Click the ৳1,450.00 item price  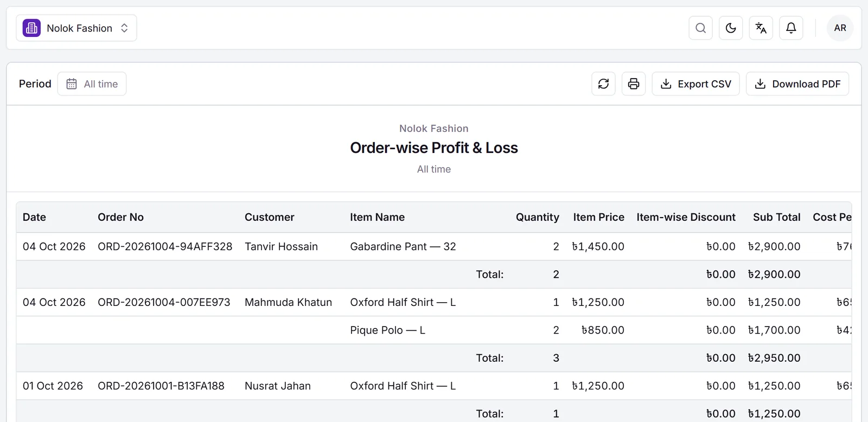598,247
